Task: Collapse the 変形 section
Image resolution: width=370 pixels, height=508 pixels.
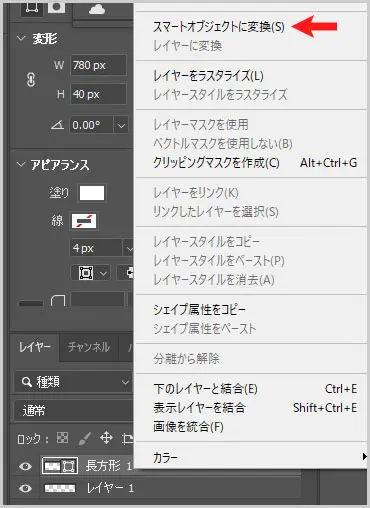Action: tap(21, 38)
